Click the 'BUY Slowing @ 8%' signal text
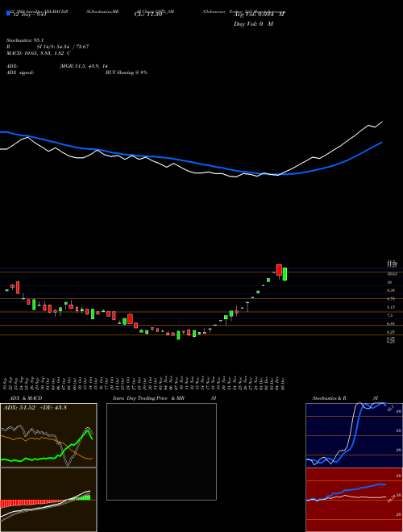Screen dimensions: 403x532 coord(127,73)
